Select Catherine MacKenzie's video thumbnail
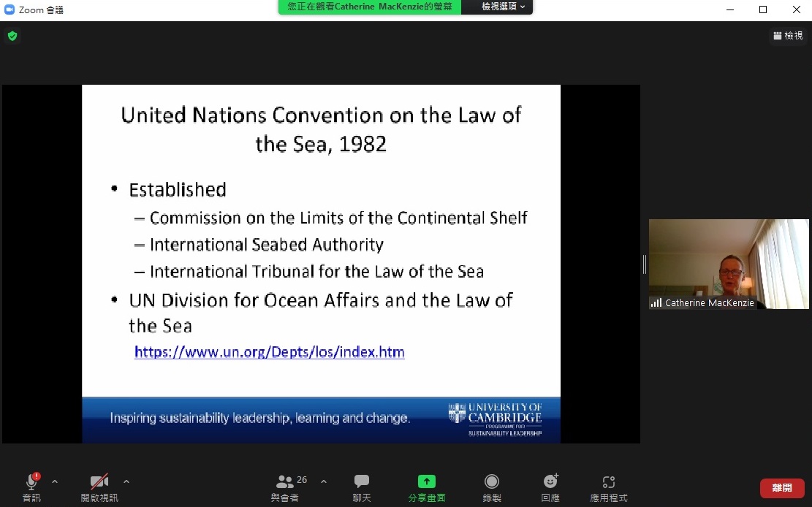Viewport: 812px width, 507px height. 729,264
